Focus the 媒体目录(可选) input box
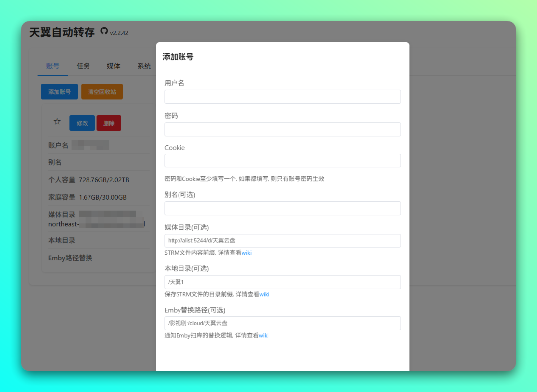This screenshot has height=392, width=537. (282, 240)
